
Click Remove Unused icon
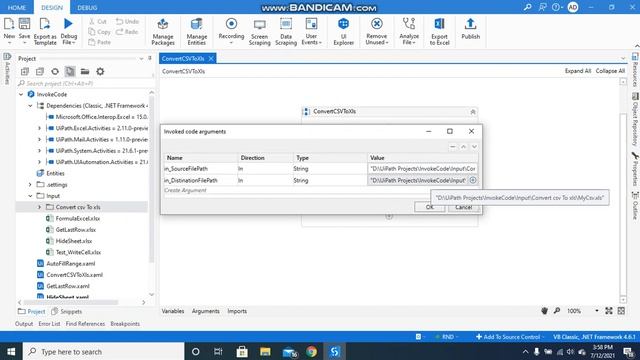pyautogui.click(x=377, y=24)
